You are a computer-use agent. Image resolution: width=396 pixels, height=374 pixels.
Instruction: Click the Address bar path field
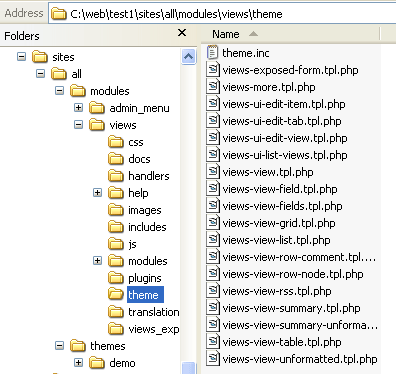click(222, 14)
